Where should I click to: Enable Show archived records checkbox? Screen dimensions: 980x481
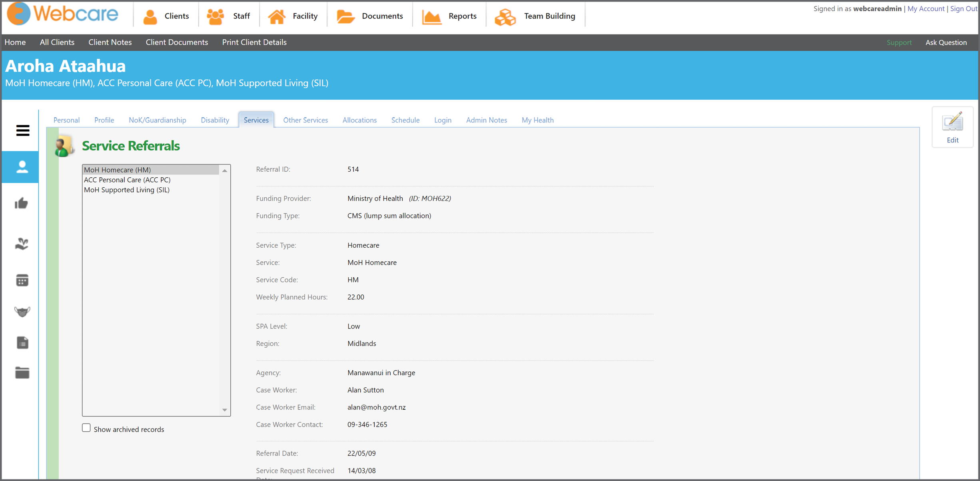pos(86,428)
